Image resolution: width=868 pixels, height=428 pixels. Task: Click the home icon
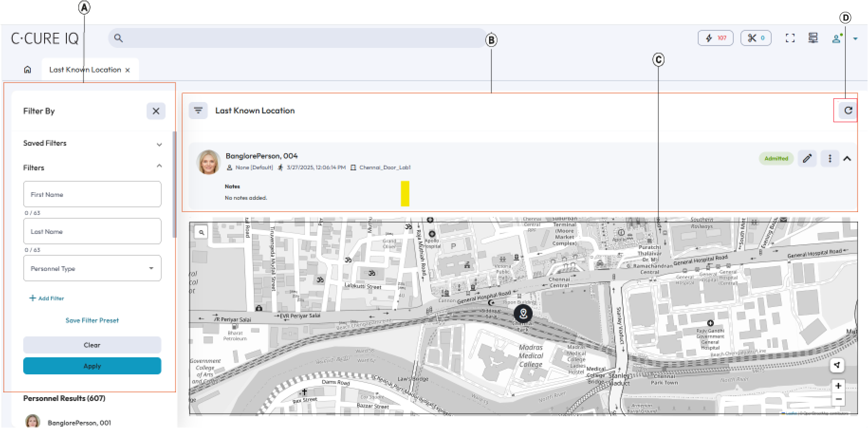tap(28, 70)
